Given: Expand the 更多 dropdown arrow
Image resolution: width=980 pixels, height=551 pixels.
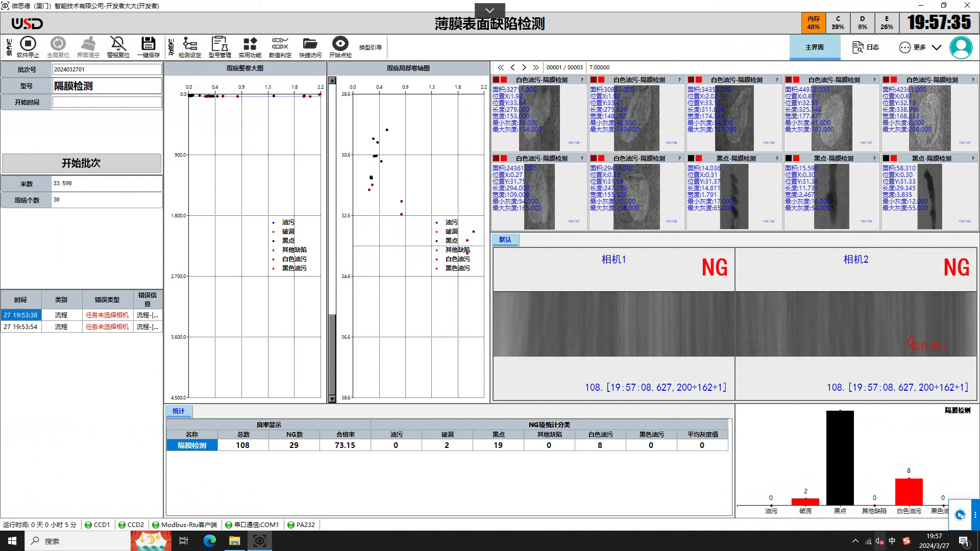Looking at the screenshot, I should point(937,47).
